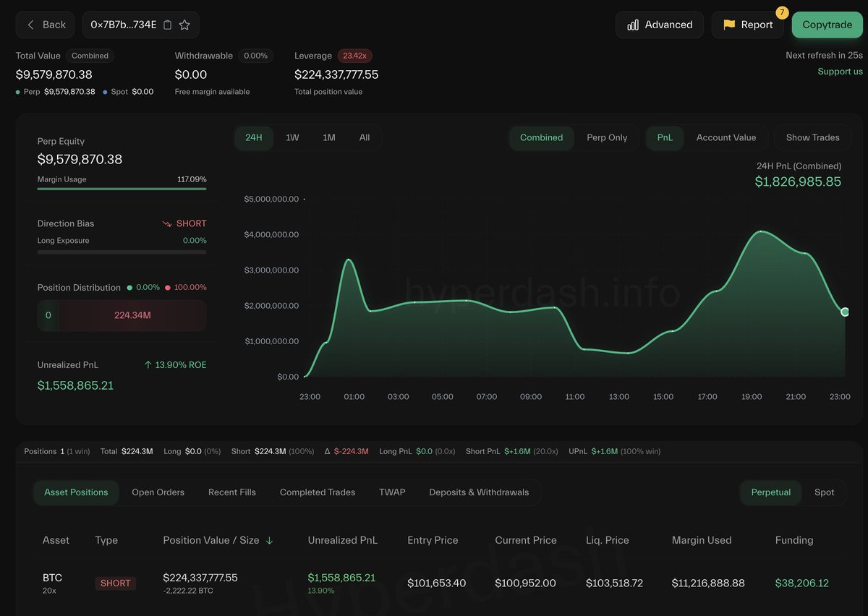View the Deposits & Withdrawals tab
This screenshot has height=616, width=868.
point(479,492)
